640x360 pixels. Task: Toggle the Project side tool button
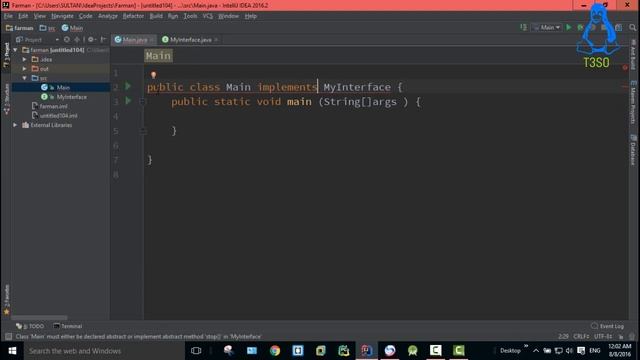(x=6, y=55)
